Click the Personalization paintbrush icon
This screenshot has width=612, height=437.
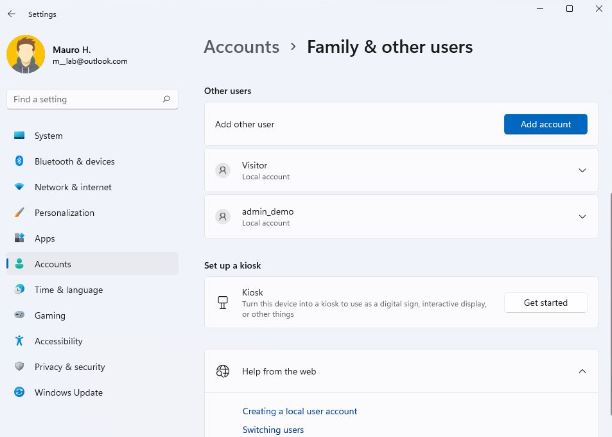[19, 213]
